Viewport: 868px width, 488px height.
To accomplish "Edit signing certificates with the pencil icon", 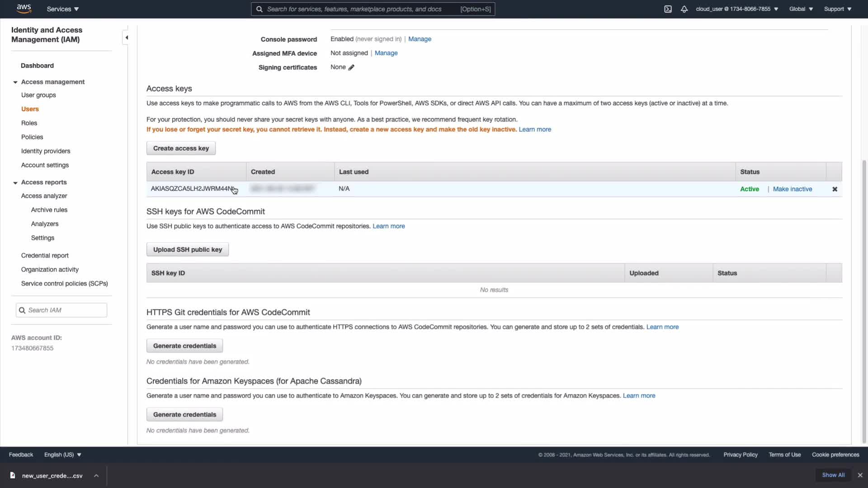I will tap(351, 67).
